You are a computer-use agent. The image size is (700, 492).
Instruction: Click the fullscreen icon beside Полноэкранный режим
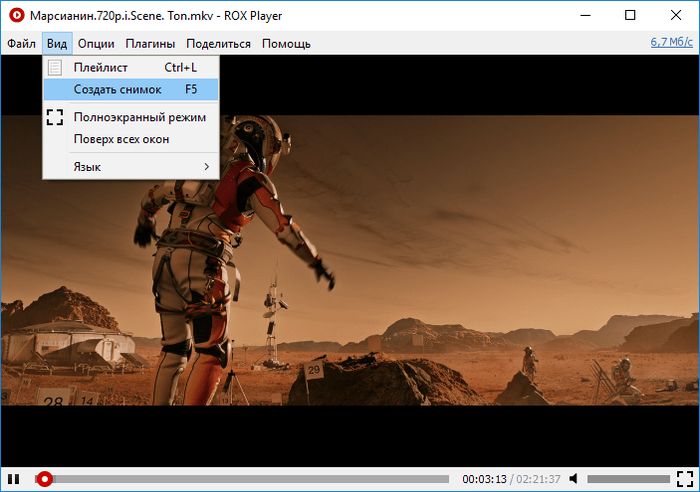coord(55,117)
